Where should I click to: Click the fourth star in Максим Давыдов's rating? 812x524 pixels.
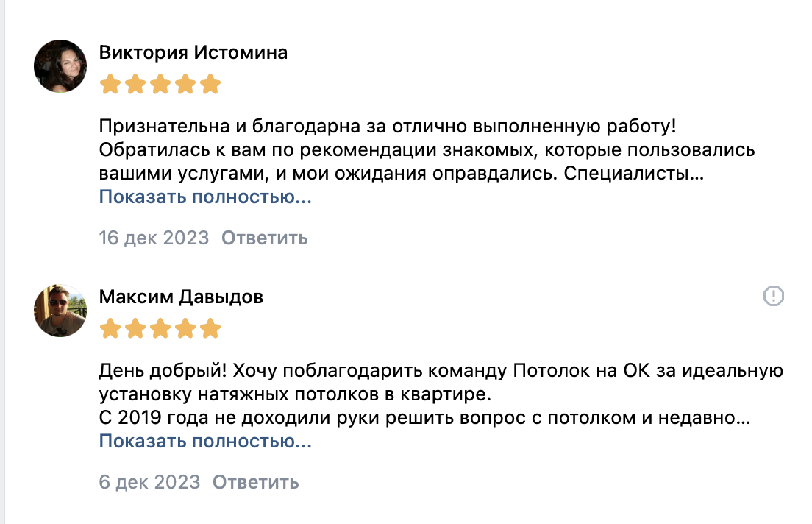click(185, 328)
